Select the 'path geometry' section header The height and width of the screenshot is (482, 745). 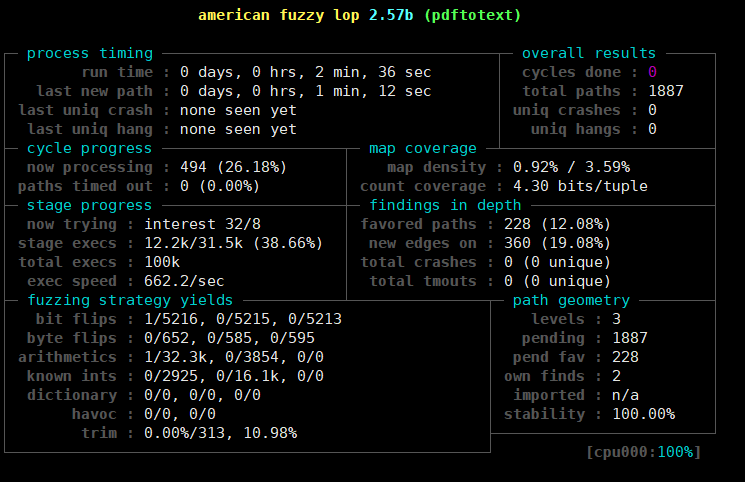[571, 300]
